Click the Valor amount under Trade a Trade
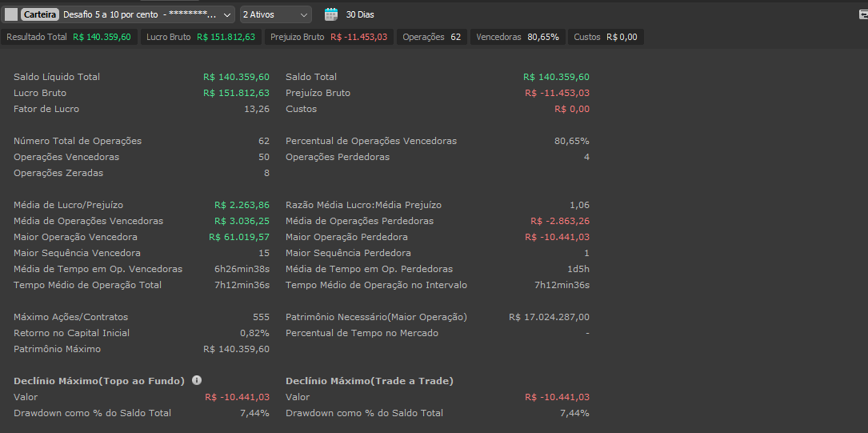The height and width of the screenshot is (433, 868). tap(558, 398)
